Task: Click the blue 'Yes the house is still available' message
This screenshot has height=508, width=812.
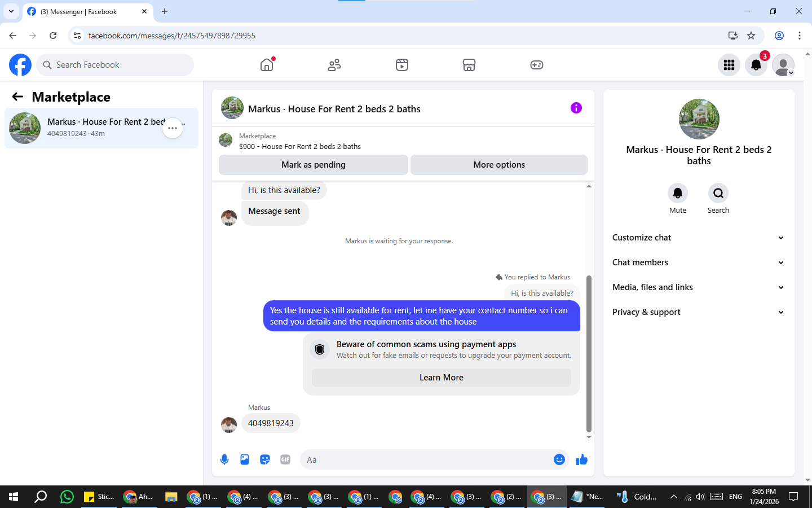Action: pyautogui.click(x=422, y=316)
